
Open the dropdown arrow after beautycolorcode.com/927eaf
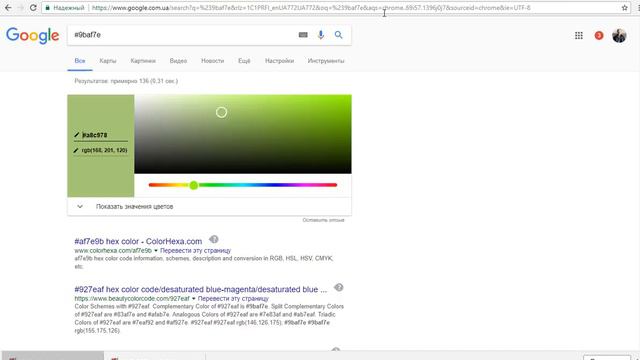coord(193,299)
